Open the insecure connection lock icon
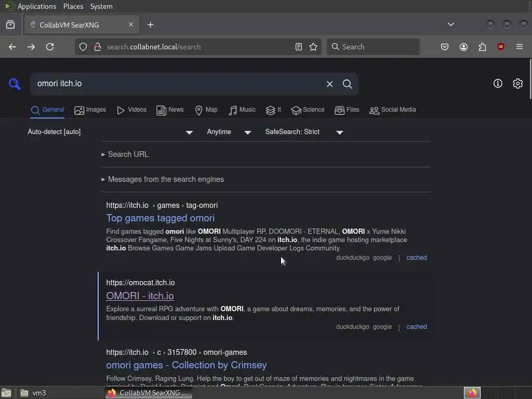The image size is (532, 399). (x=97, y=47)
